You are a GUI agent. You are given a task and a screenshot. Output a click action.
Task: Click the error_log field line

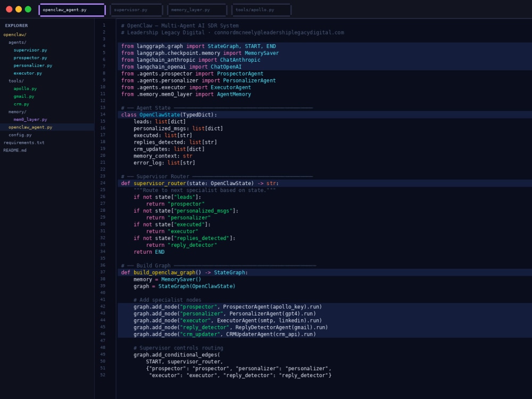(164, 163)
